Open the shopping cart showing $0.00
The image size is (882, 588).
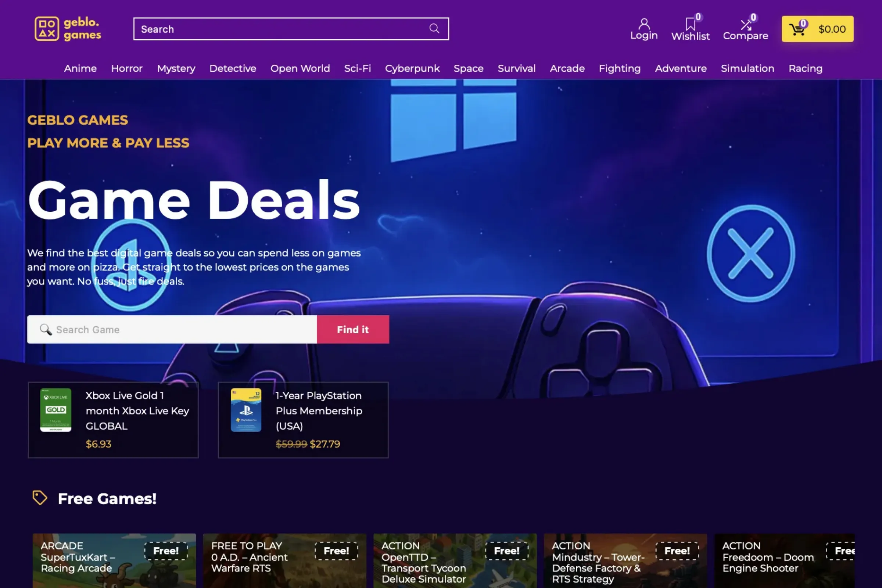click(x=817, y=29)
